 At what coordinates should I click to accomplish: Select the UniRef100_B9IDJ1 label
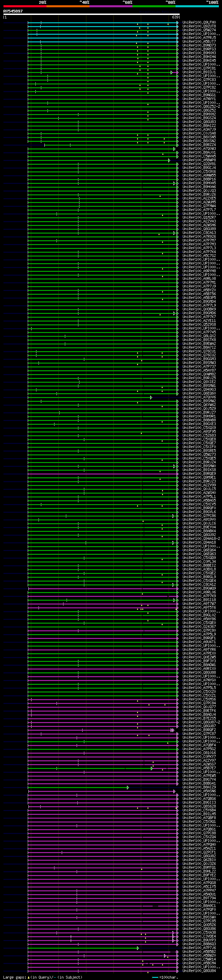tap(199, 72)
